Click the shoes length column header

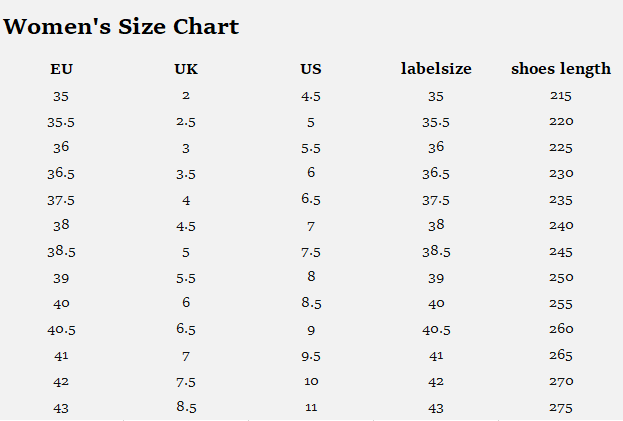pos(561,69)
